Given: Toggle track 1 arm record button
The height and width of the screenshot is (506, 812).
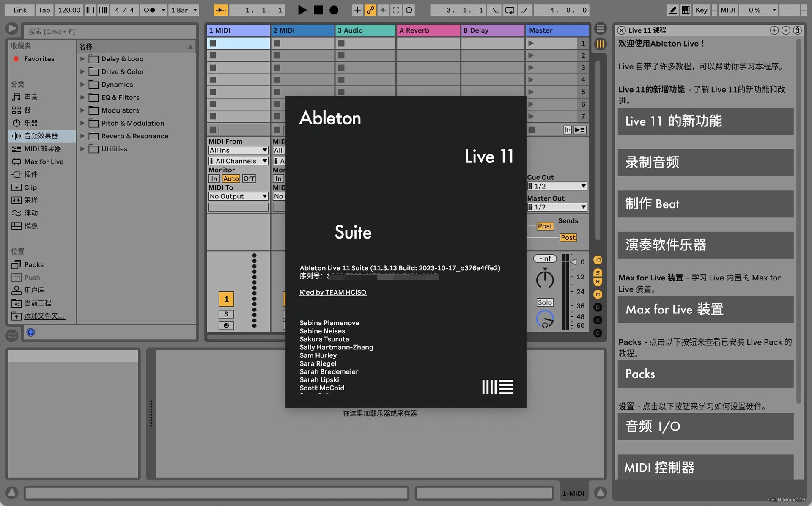Looking at the screenshot, I should (226, 325).
